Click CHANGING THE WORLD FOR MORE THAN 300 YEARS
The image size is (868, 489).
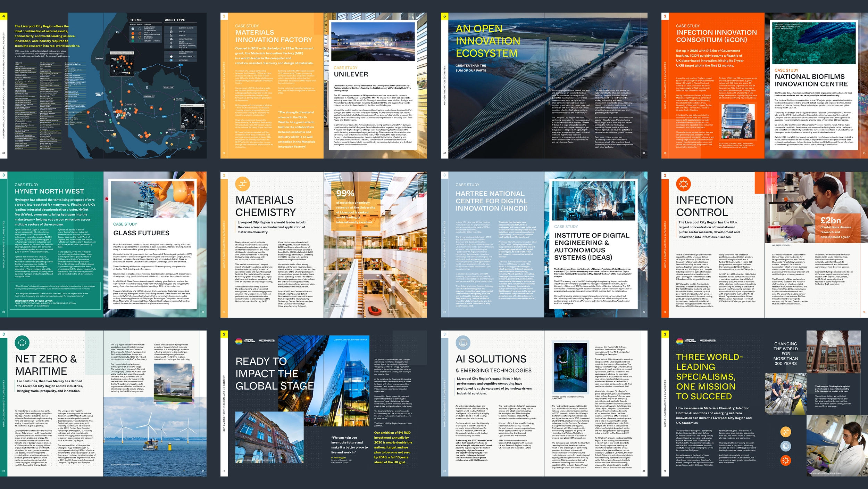click(786, 353)
